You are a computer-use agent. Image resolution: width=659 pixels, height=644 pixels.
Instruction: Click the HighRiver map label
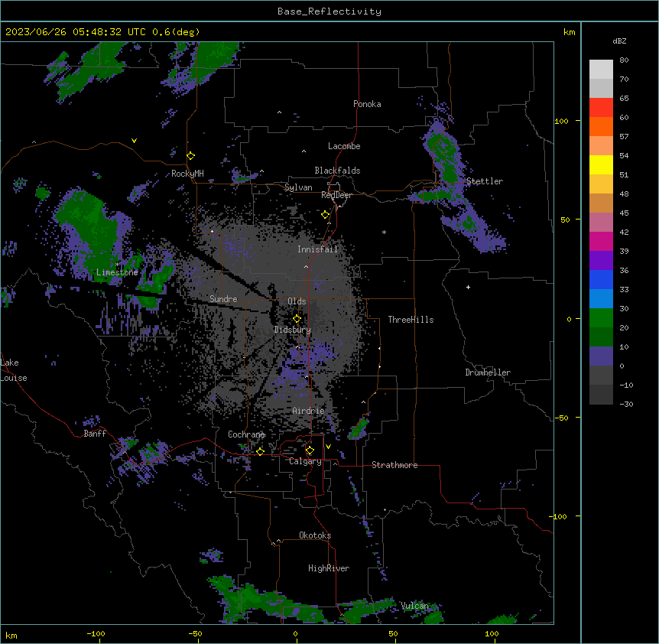coord(329,568)
